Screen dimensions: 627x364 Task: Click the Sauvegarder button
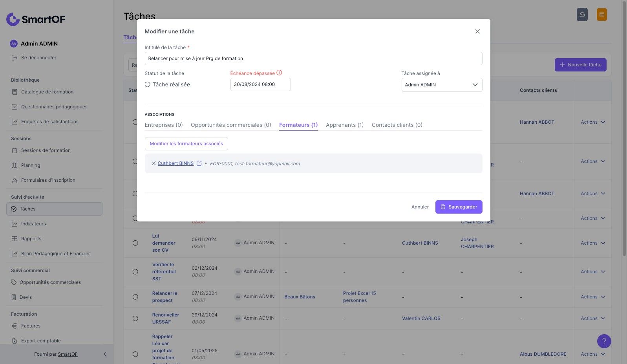[x=459, y=207]
